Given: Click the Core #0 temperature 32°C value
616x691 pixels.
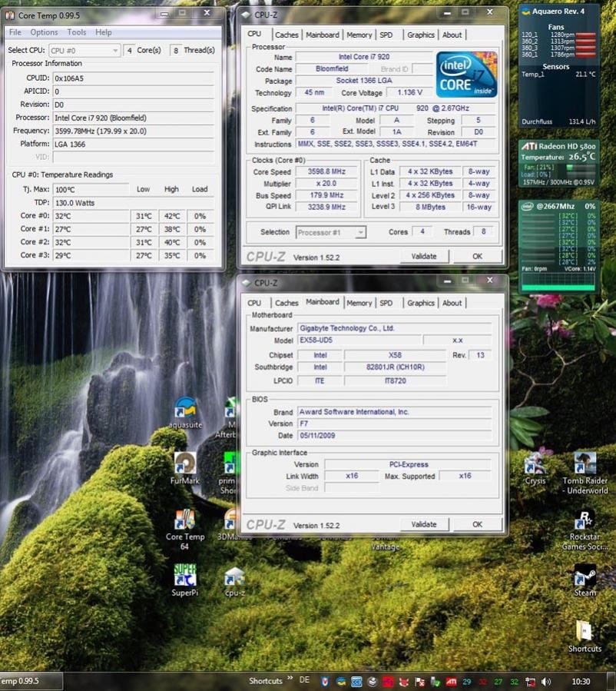Looking at the screenshot, I should [x=91, y=216].
